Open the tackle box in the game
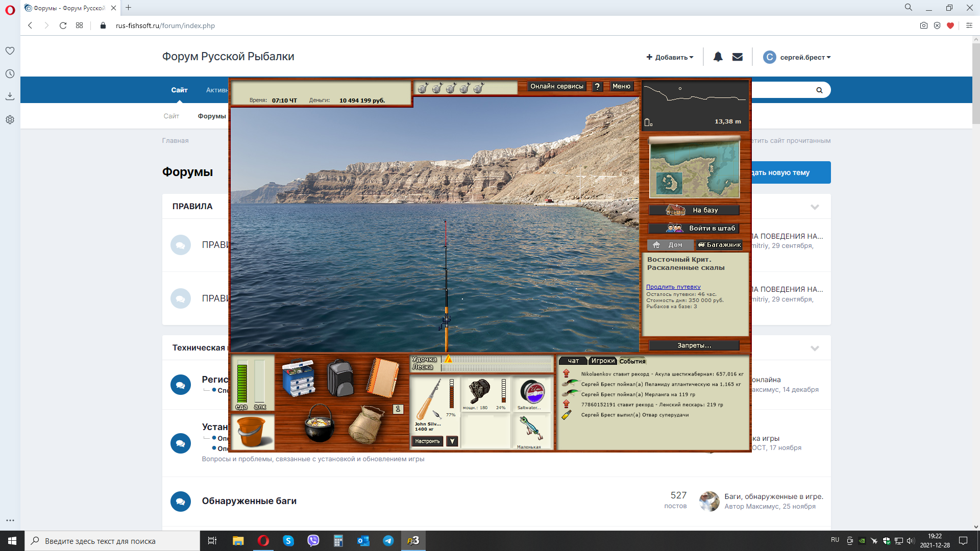 [x=299, y=378]
